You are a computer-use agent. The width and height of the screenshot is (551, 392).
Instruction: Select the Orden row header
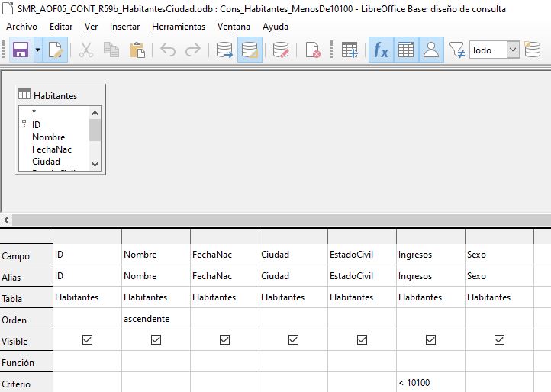point(27,319)
